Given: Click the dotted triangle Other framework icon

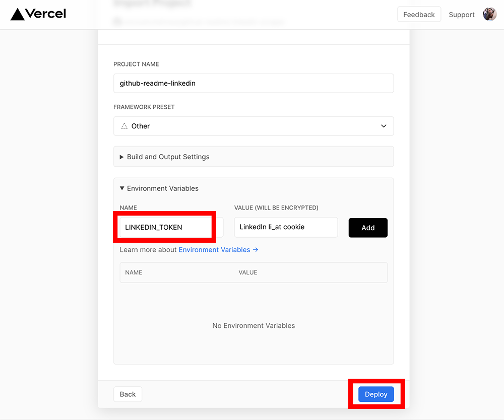Looking at the screenshot, I should click(x=124, y=126).
